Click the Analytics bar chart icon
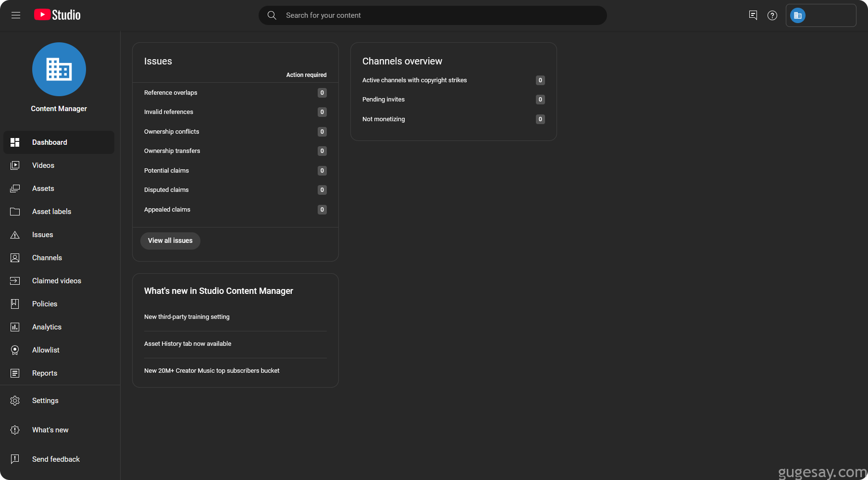This screenshot has height=480, width=868. click(x=15, y=327)
